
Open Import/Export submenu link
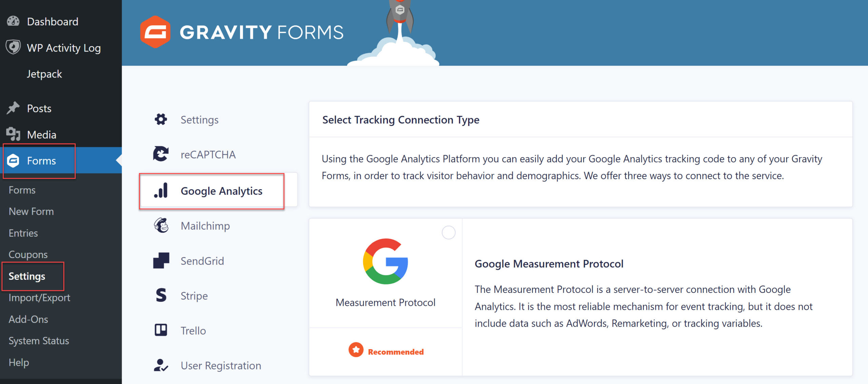click(x=39, y=298)
